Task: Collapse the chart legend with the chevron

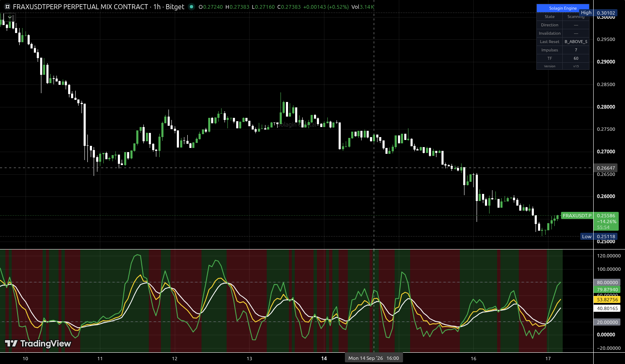Action: click(10, 18)
